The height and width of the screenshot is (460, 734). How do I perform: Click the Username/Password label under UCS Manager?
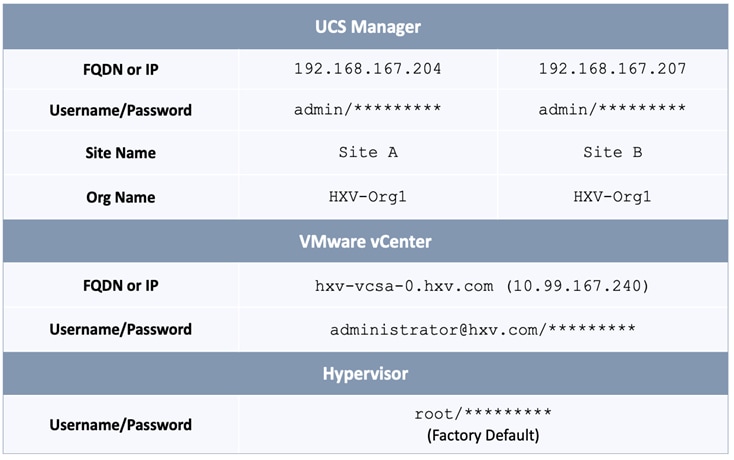coord(120,110)
